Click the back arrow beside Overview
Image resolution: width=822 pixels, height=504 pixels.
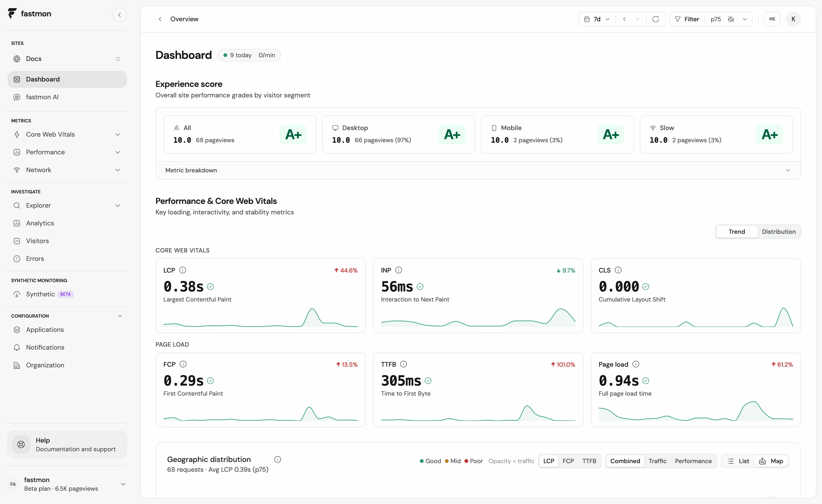pos(160,19)
